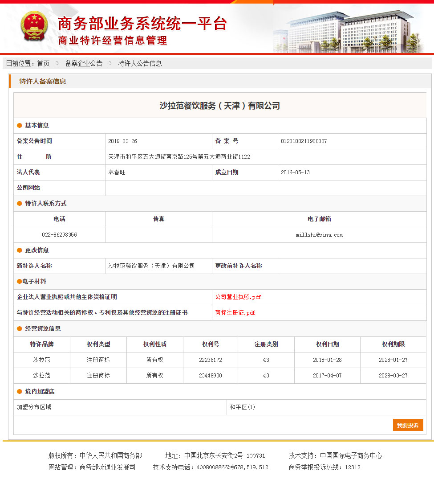Screen dimensions: 434x504
Task: Click the 权利号 column header
Action: click(211, 344)
